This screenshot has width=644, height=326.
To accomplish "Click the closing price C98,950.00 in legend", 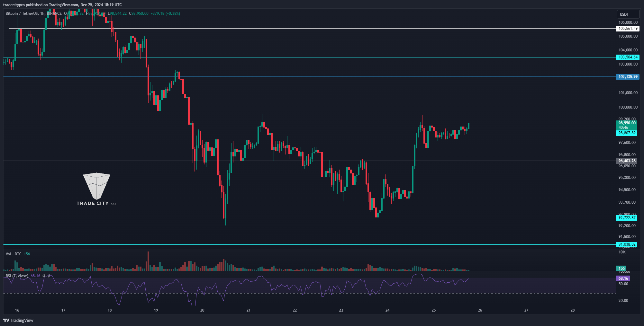I will [x=139, y=13].
